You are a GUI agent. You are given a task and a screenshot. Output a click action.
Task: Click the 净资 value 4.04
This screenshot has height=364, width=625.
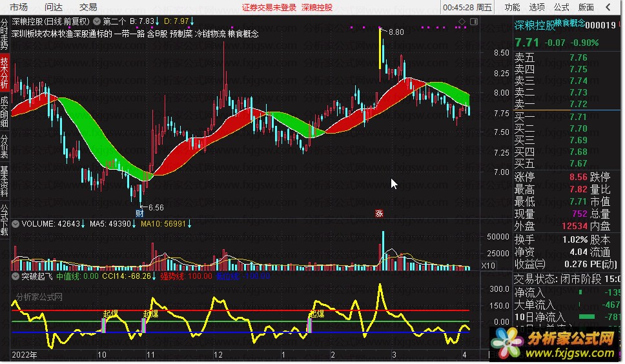[579, 252]
